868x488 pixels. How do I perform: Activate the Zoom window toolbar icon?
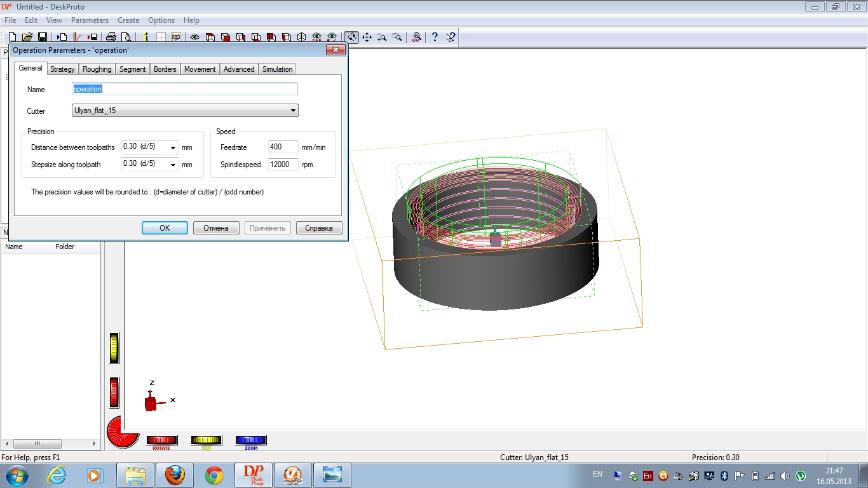[x=397, y=37]
